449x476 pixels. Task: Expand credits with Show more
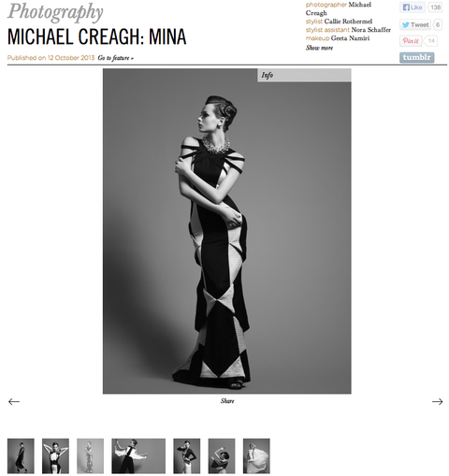coord(319,48)
